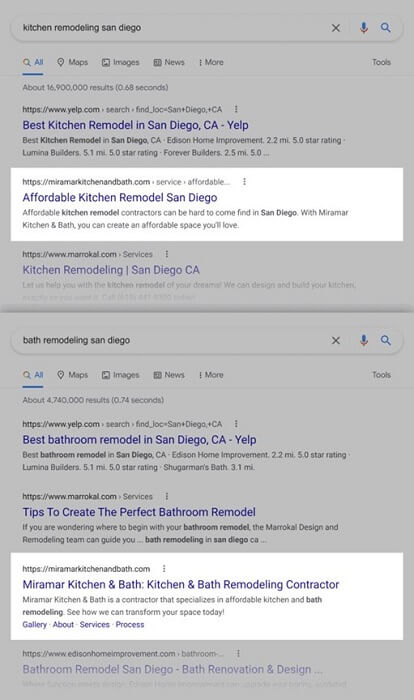Switch to Images tab in kitchen search

(x=121, y=62)
